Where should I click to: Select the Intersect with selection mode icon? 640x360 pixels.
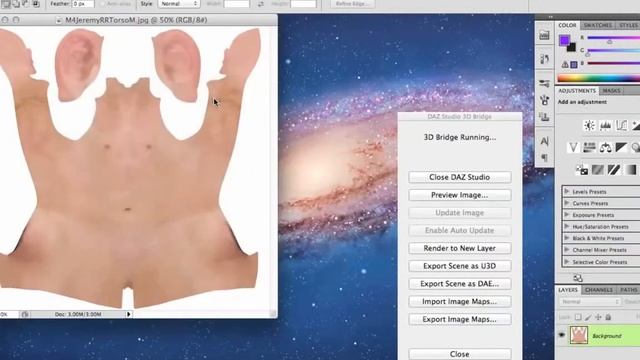click(36, 3)
